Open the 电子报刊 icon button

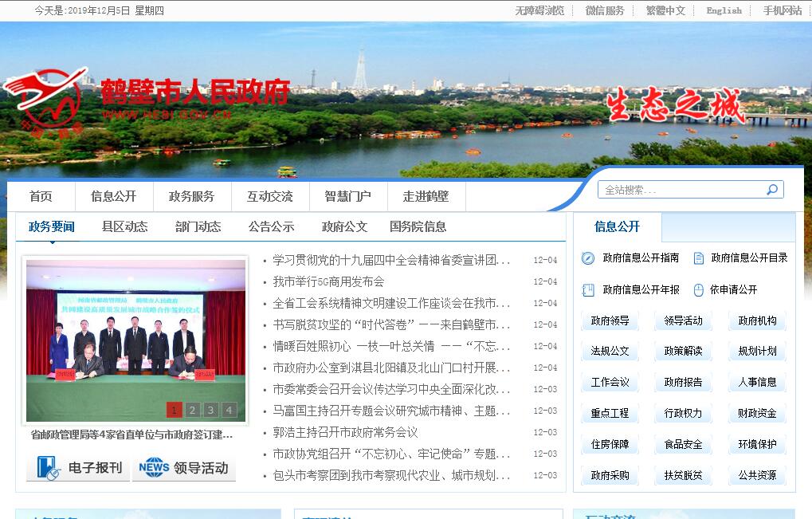(77, 468)
